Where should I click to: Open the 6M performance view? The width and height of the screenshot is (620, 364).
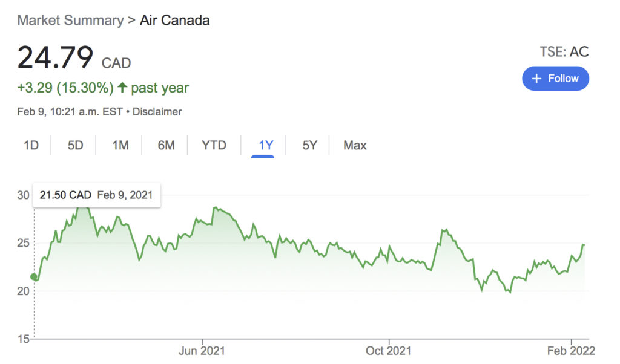(x=165, y=145)
